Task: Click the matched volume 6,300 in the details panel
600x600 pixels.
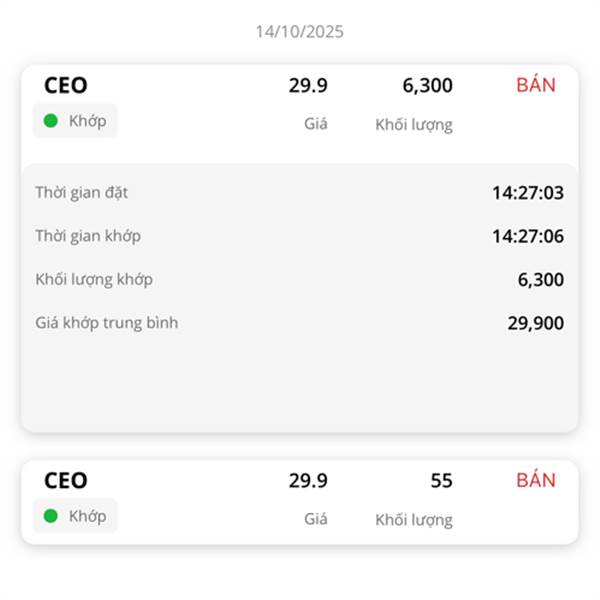Action: [x=541, y=280]
